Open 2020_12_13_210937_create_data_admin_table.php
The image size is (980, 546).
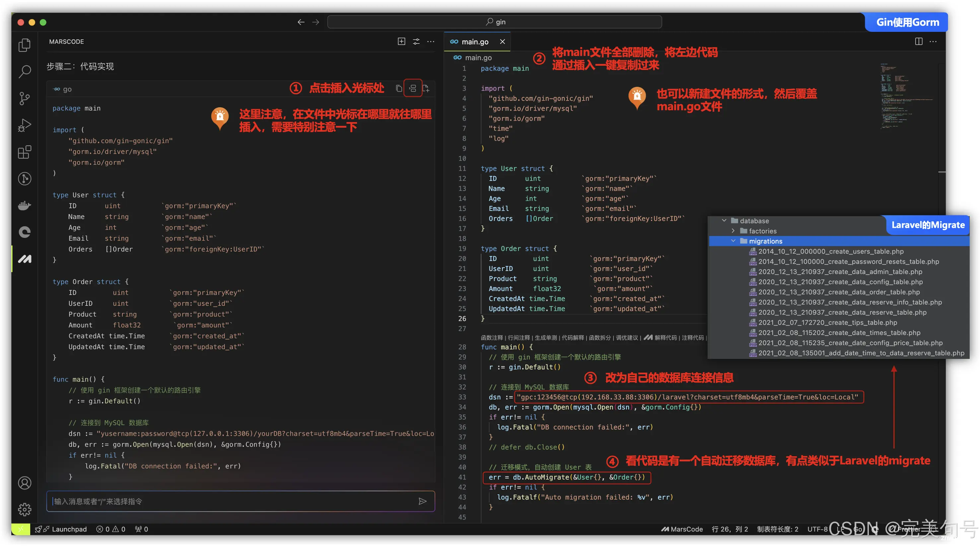[x=840, y=272]
